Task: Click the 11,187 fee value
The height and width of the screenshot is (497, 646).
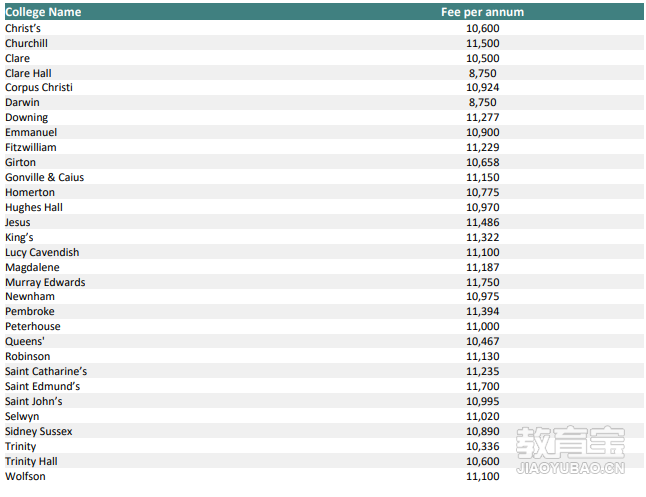Action: (x=482, y=267)
